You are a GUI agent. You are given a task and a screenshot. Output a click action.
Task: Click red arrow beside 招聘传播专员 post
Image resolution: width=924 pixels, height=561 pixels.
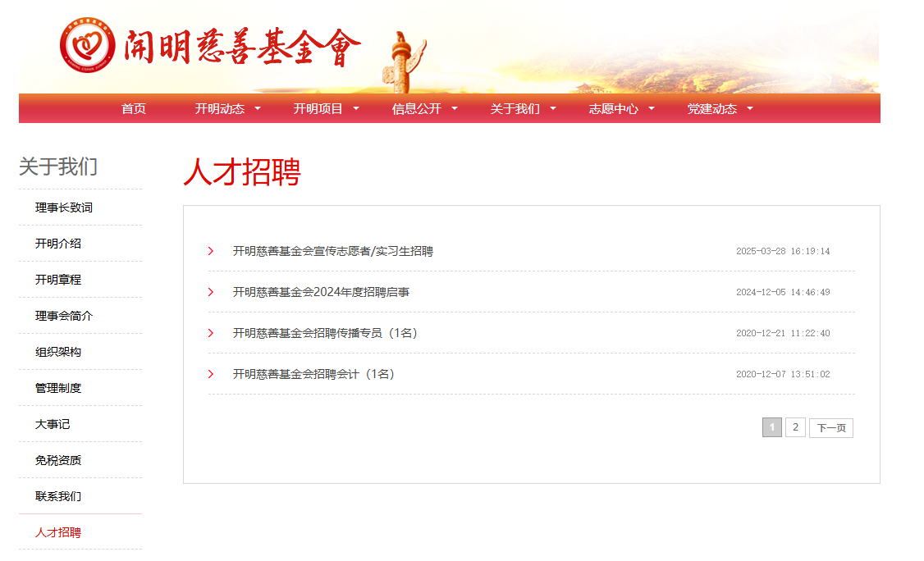pyautogui.click(x=211, y=333)
